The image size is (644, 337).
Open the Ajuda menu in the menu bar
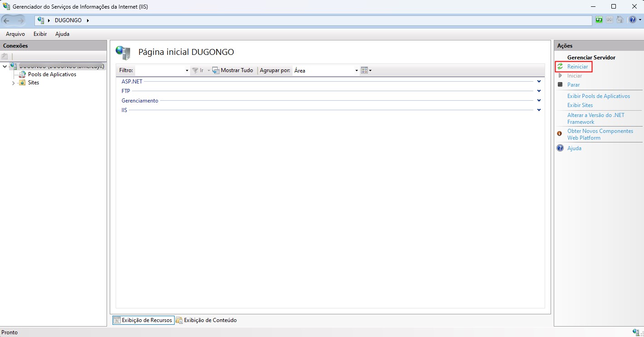click(x=62, y=34)
